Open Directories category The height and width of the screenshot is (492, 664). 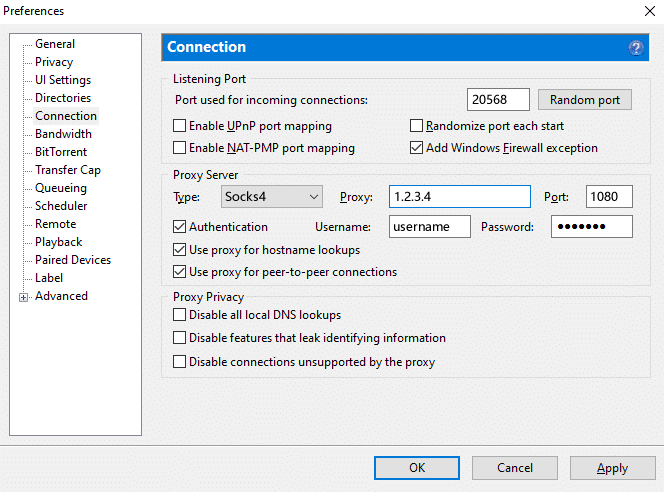click(x=63, y=98)
